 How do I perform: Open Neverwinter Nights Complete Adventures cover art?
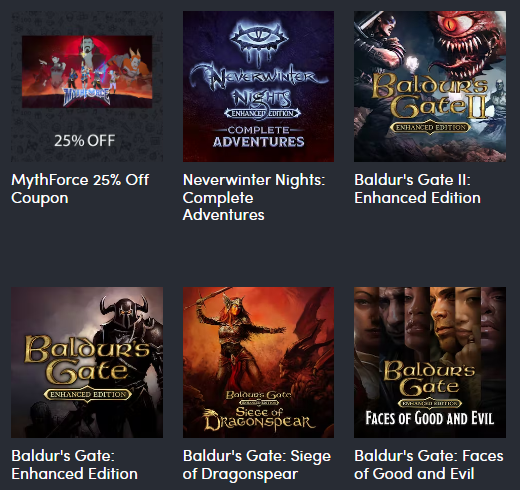(x=258, y=86)
